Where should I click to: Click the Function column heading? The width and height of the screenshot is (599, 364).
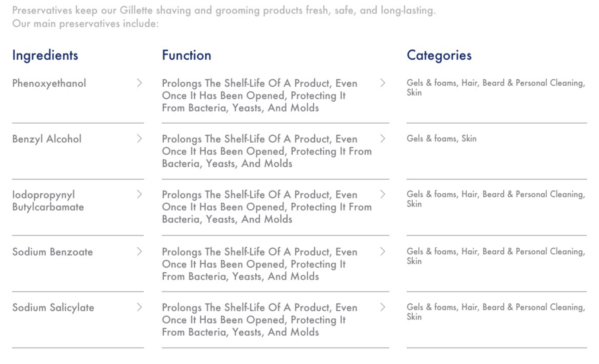click(x=187, y=55)
